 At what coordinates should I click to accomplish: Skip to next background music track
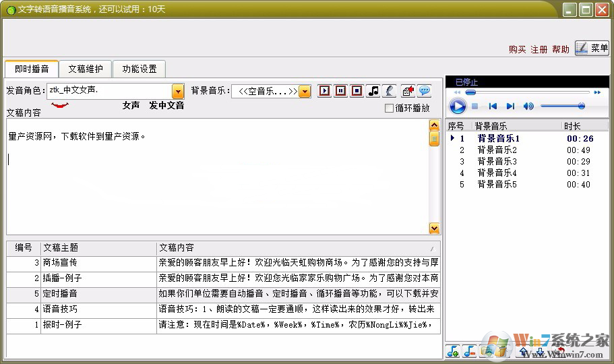click(510, 107)
